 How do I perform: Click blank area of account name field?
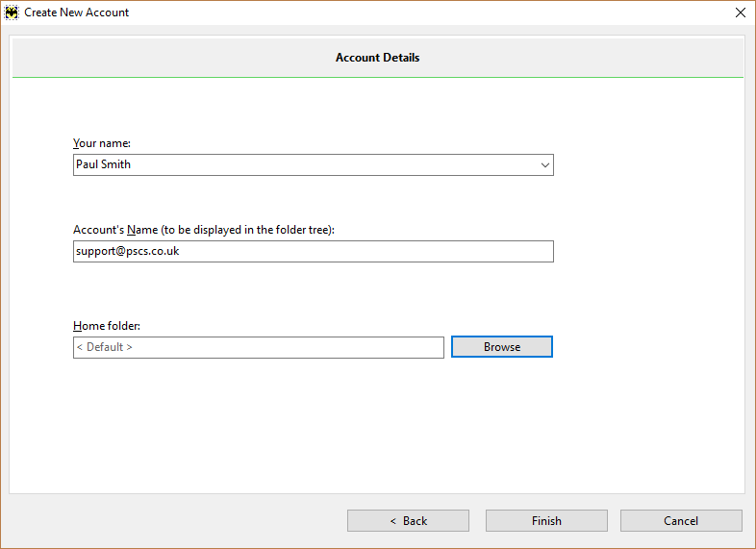366,252
